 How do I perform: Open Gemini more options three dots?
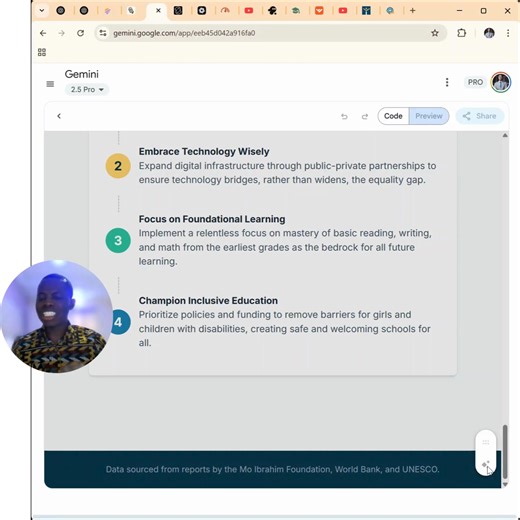pyautogui.click(x=447, y=82)
